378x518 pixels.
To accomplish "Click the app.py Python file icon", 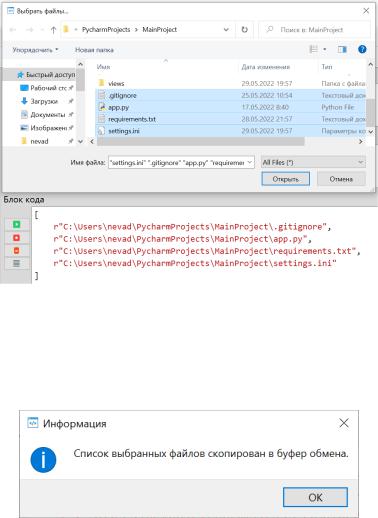I will (102, 107).
